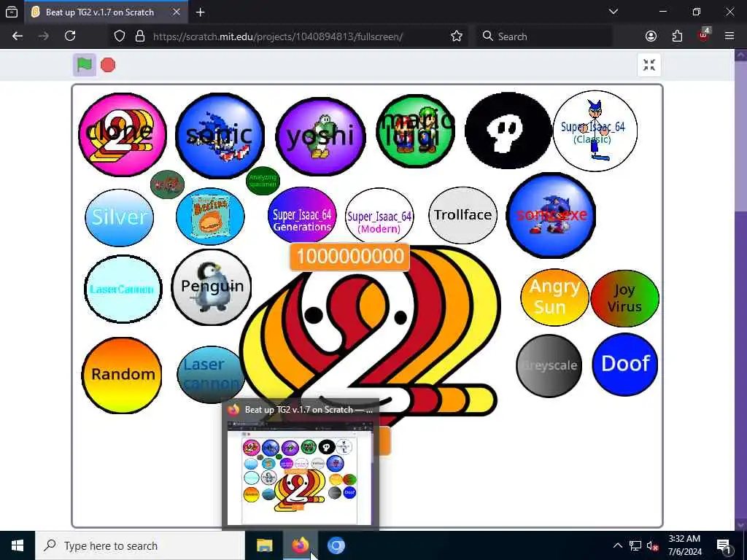747x560 pixels.
Task: Select the Joy Virus bubble
Action: point(624,298)
